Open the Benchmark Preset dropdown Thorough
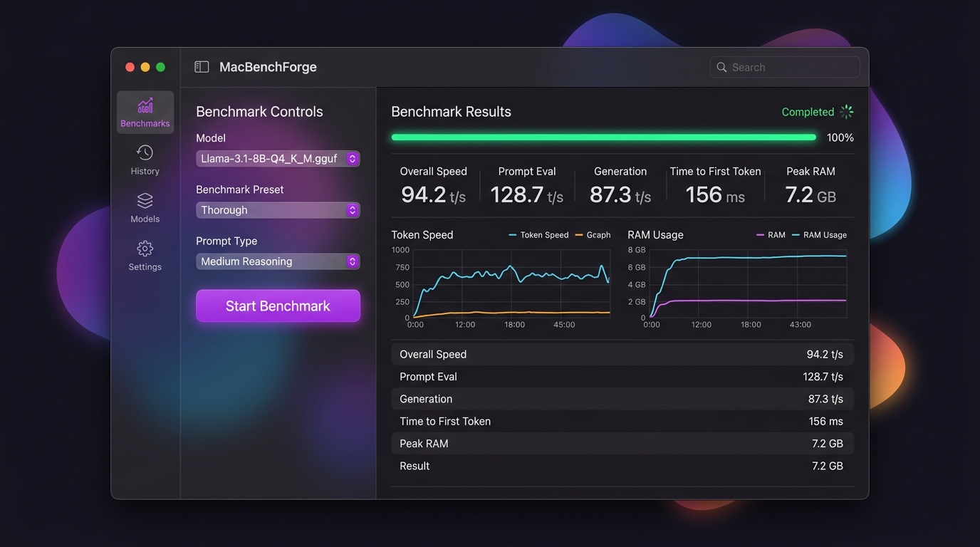The image size is (980, 547). pos(278,210)
